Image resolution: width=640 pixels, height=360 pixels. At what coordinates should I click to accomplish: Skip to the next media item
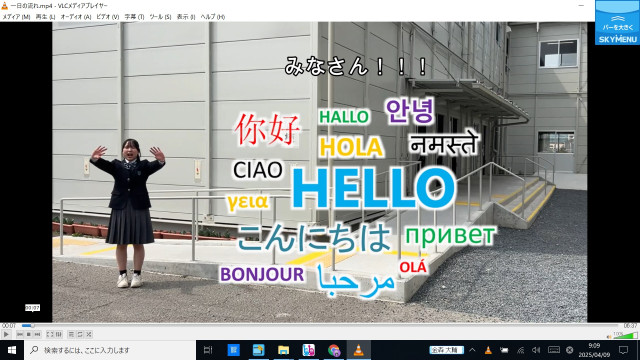coord(37,334)
